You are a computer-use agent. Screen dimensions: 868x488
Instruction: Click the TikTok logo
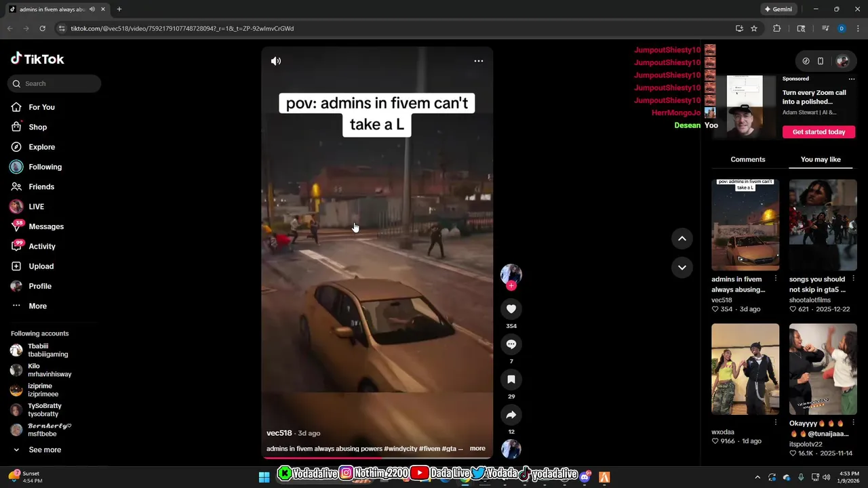pyautogui.click(x=37, y=59)
